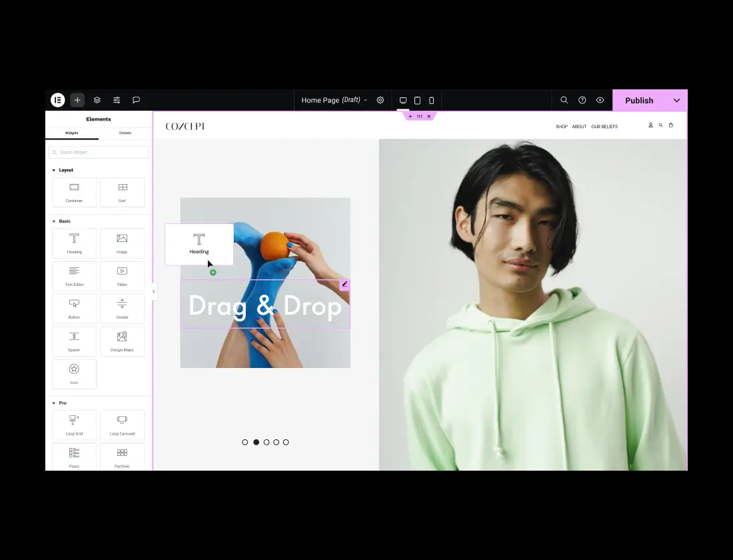Select the Widgets tab
Image resolution: width=733 pixels, height=560 pixels.
71,133
